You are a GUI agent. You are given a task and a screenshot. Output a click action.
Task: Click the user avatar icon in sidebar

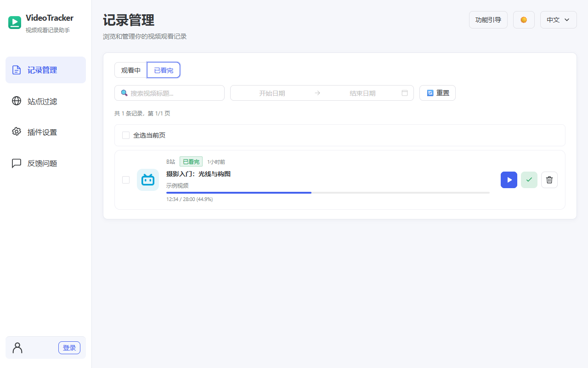pos(17,348)
